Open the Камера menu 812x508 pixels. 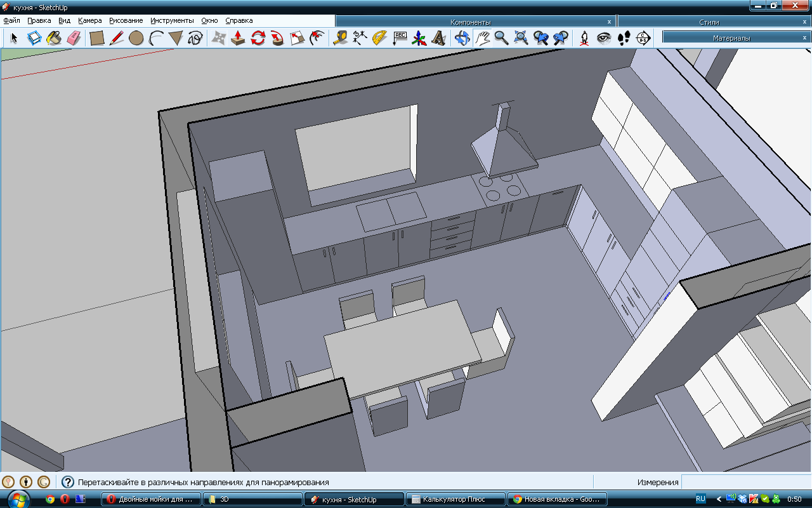coord(90,20)
